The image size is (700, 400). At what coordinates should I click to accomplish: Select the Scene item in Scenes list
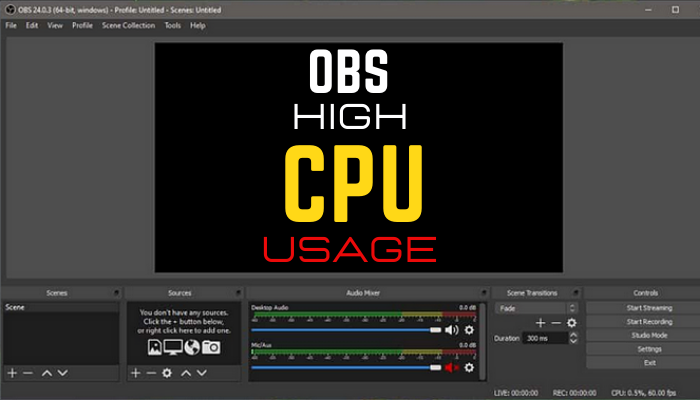[61, 307]
